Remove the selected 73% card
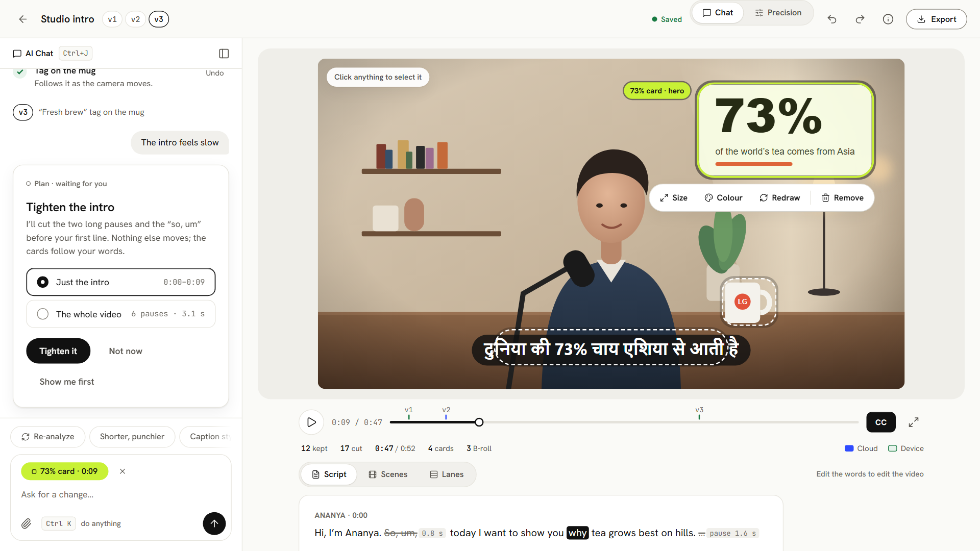The image size is (980, 551). tap(843, 198)
